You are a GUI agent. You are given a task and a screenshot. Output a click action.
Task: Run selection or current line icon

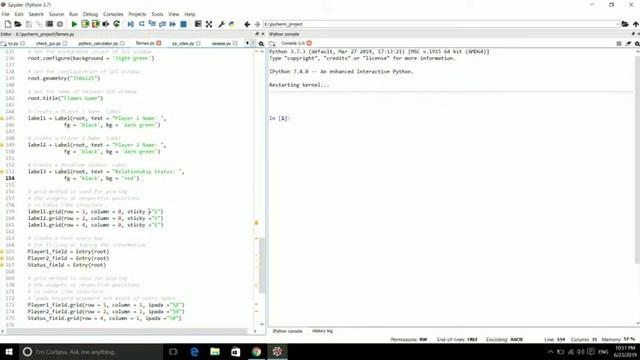click(x=106, y=24)
